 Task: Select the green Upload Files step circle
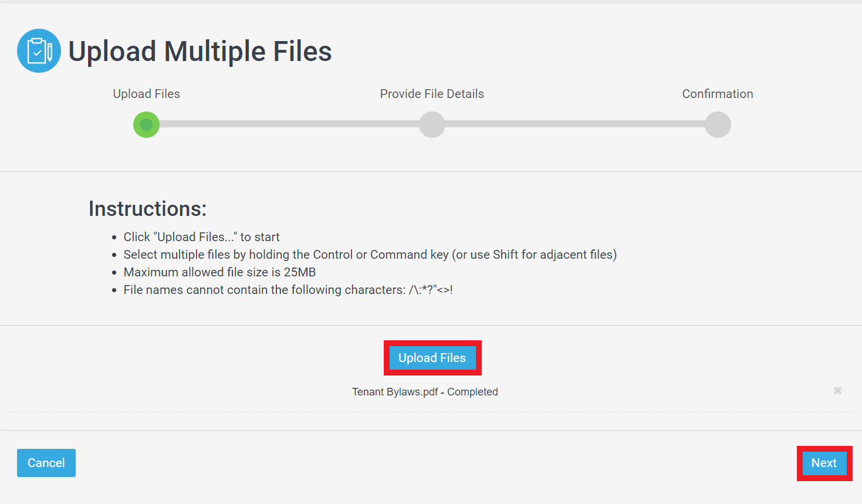(x=146, y=124)
